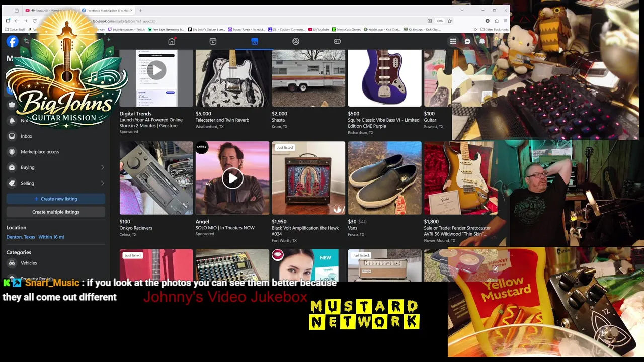Image resolution: width=644 pixels, height=362 pixels.
Task: Open the Other Bookmarks folder
Action: pos(495,29)
